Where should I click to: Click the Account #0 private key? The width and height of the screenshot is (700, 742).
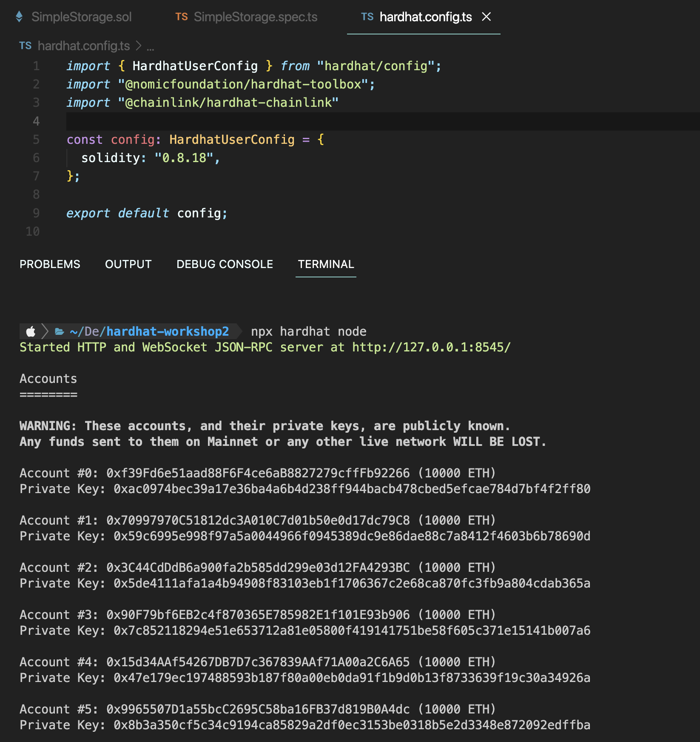point(352,489)
